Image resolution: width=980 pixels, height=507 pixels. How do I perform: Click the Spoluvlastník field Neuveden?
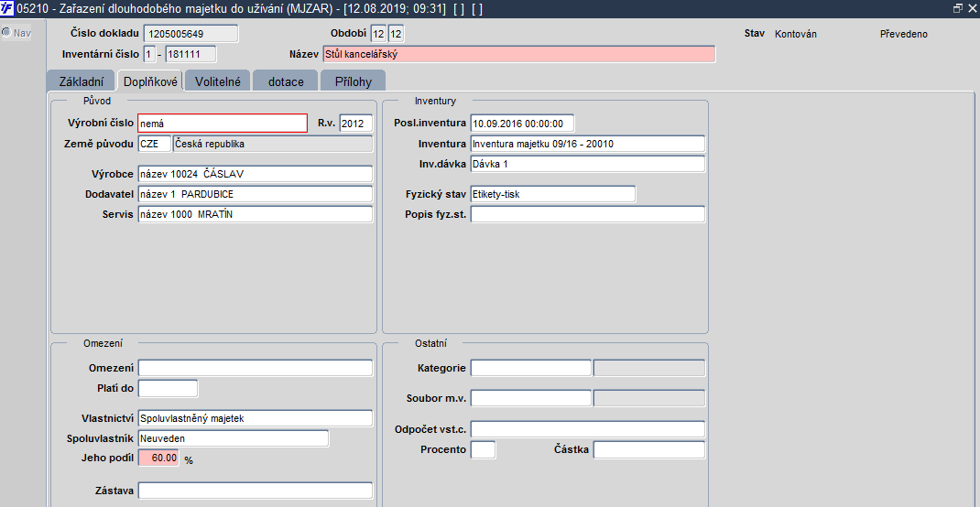[234, 438]
